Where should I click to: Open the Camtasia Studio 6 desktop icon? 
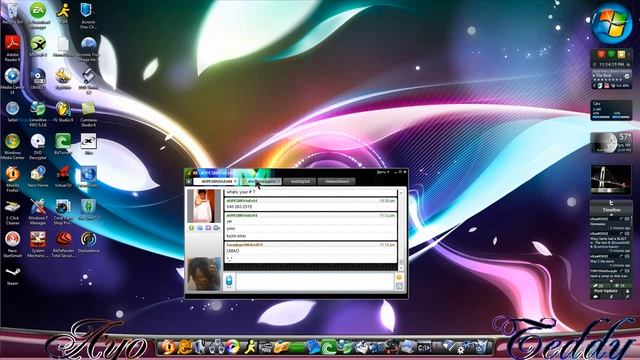(x=88, y=114)
